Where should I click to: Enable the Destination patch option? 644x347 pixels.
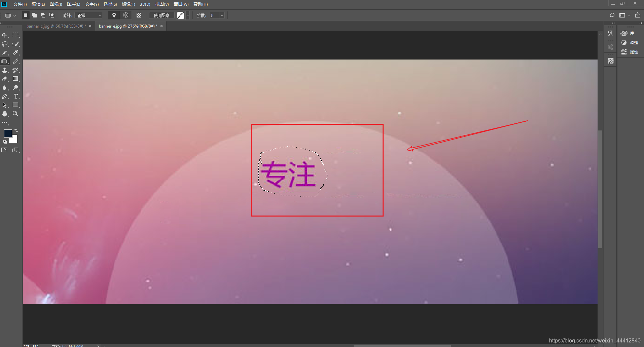tap(126, 15)
